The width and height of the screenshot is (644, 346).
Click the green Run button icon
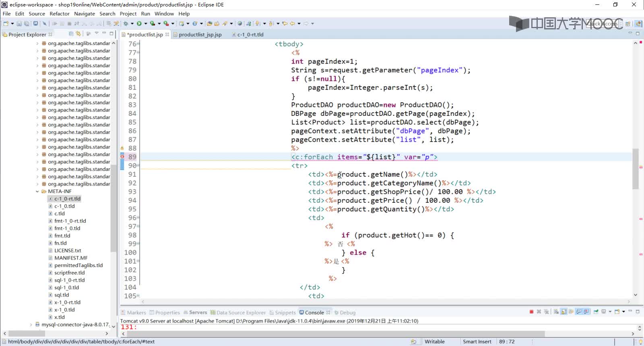click(x=139, y=23)
